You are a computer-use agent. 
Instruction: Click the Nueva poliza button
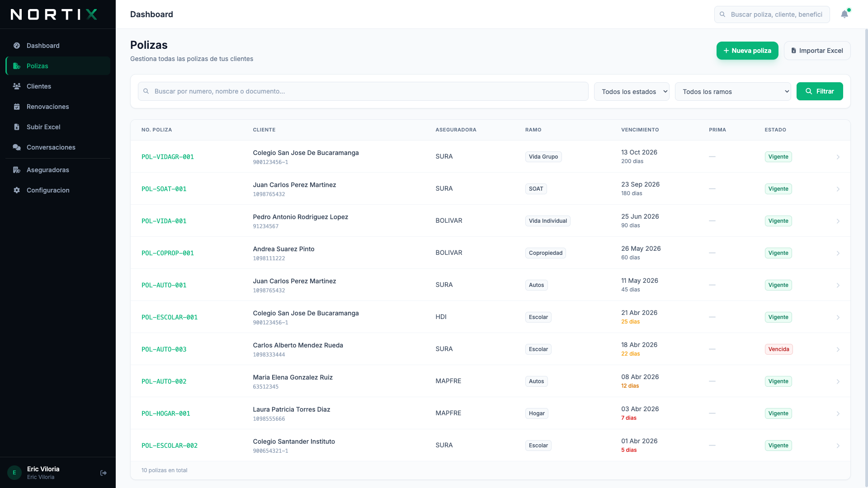tap(747, 51)
